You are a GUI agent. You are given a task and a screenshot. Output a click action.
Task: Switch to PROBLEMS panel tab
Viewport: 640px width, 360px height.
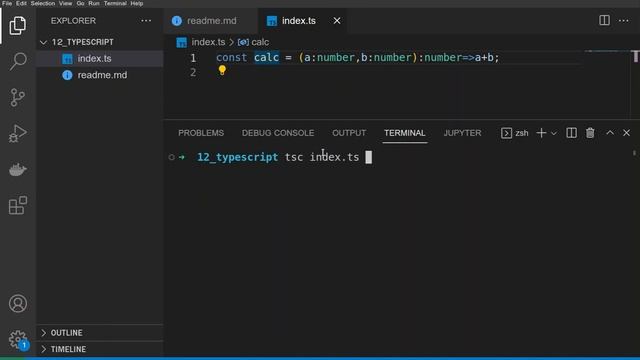(x=201, y=133)
